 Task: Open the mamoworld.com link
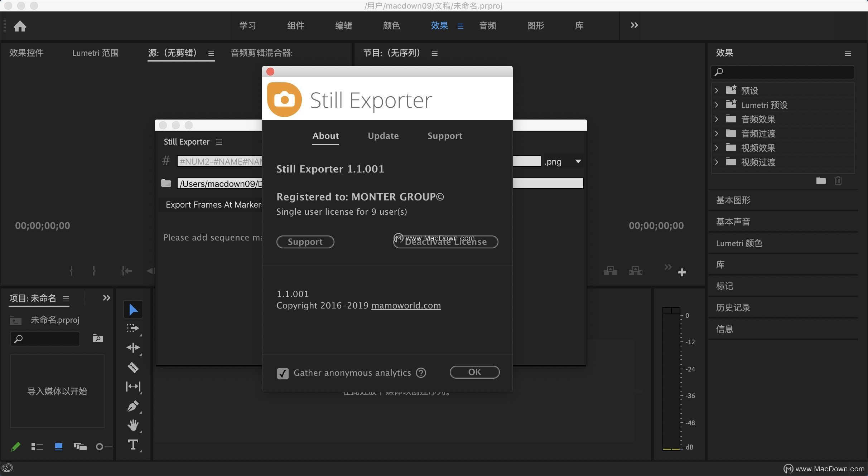406,305
